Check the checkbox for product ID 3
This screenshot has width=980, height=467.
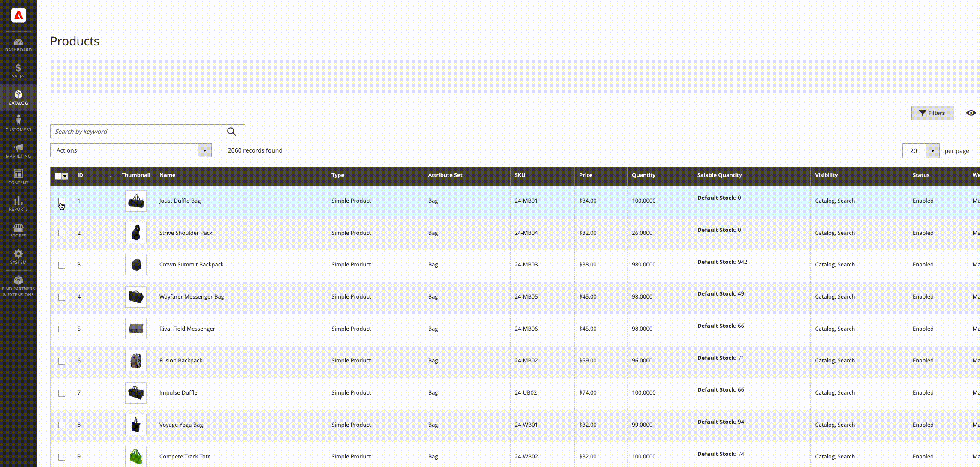61,265
